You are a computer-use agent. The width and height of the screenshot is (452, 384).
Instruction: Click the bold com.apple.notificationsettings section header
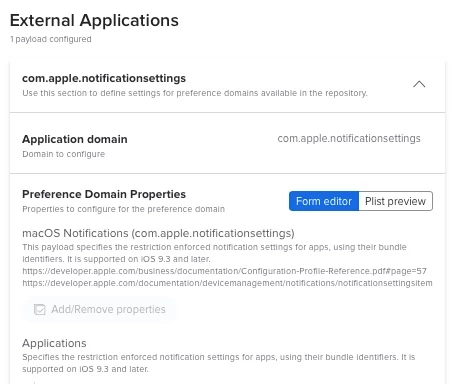pos(104,78)
